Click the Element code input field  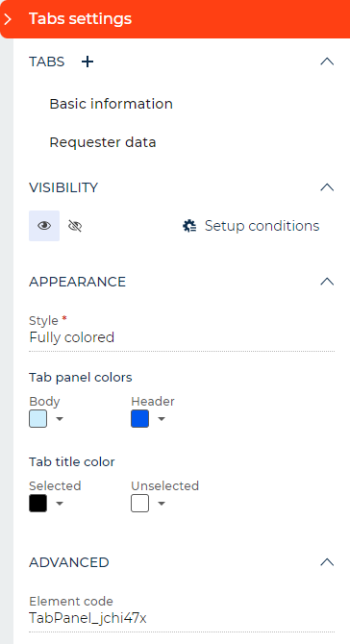tap(182, 618)
